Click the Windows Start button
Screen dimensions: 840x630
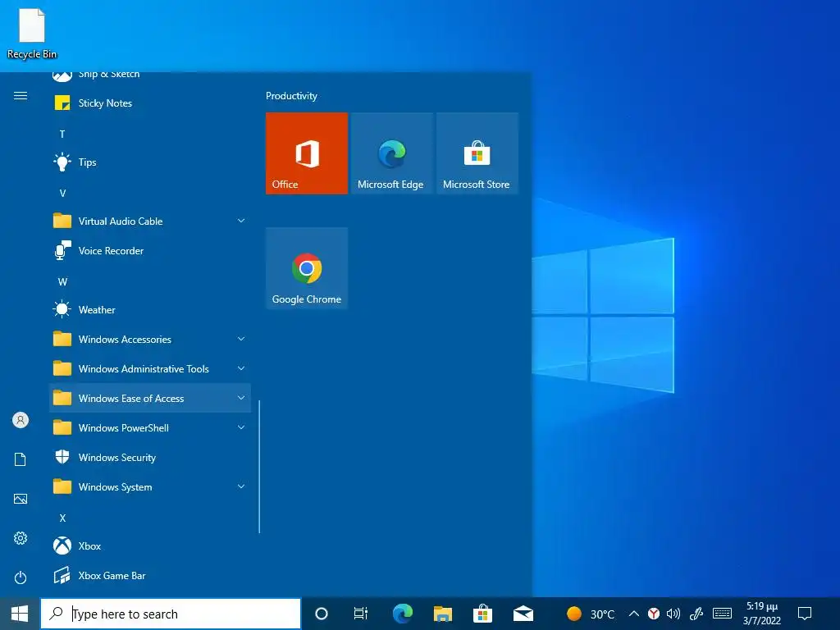[20, 614]
